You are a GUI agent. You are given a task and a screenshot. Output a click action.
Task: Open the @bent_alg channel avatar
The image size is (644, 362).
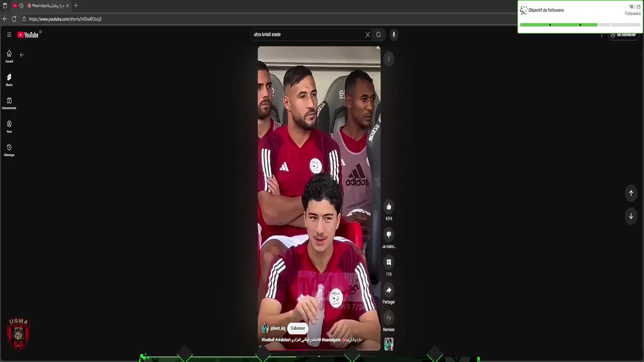[x=265, y=328]
